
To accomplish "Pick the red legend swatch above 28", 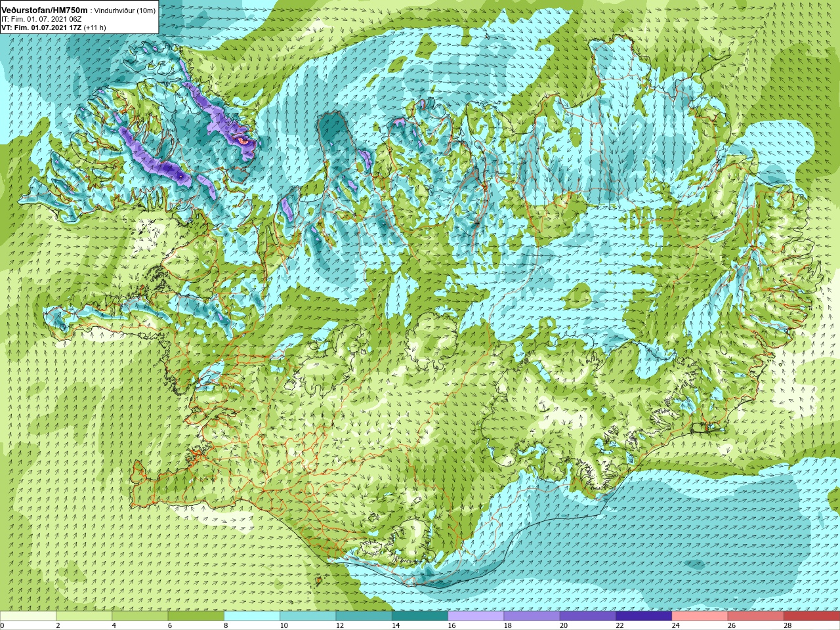I will click(x=812, y=616).
